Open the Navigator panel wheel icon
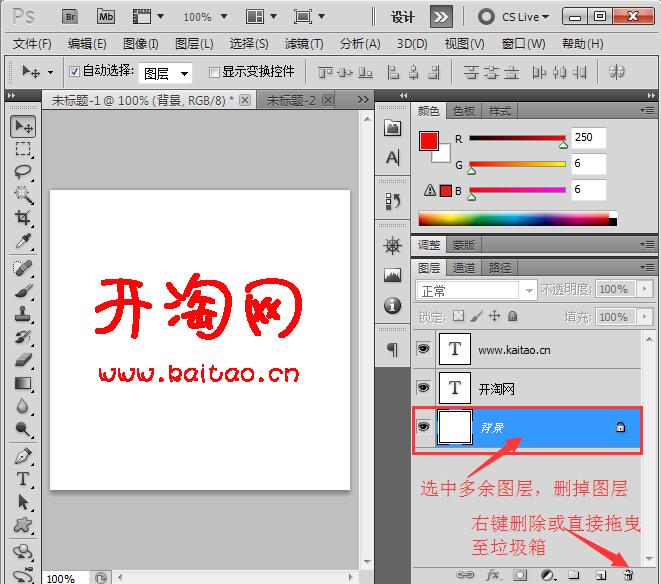The height and width of the screenshot is (584, 661). click(392, 246)
